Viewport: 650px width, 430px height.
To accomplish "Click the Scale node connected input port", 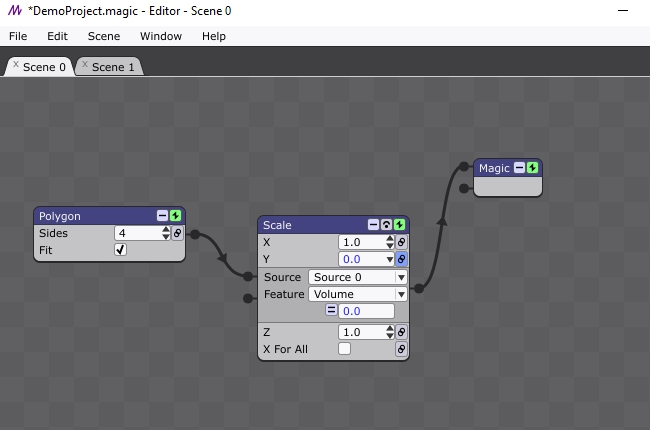I will point(248,277).
